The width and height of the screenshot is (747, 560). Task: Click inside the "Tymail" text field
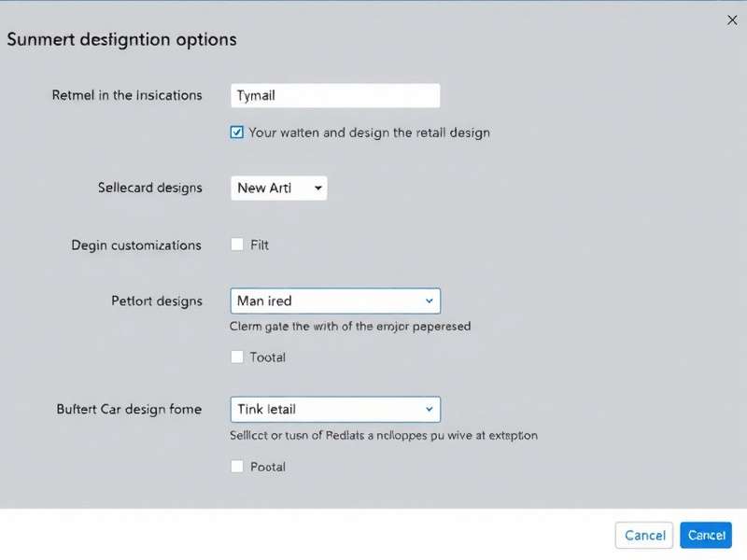(x=335, y=94)
